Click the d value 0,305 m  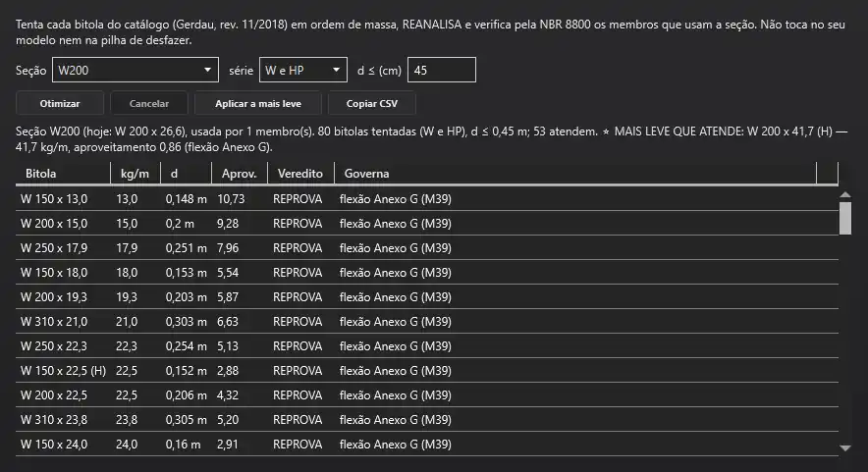[186, 420]
